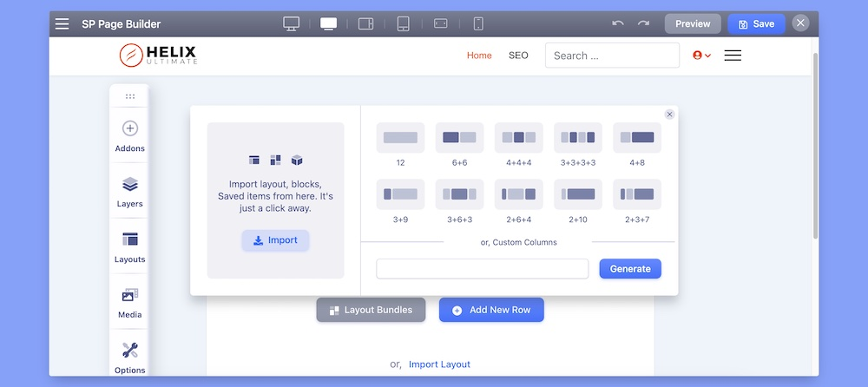The image size is (868, 387).
Task: Close the row layout popup
Action: pyautogui.click(x=669, y=115)
